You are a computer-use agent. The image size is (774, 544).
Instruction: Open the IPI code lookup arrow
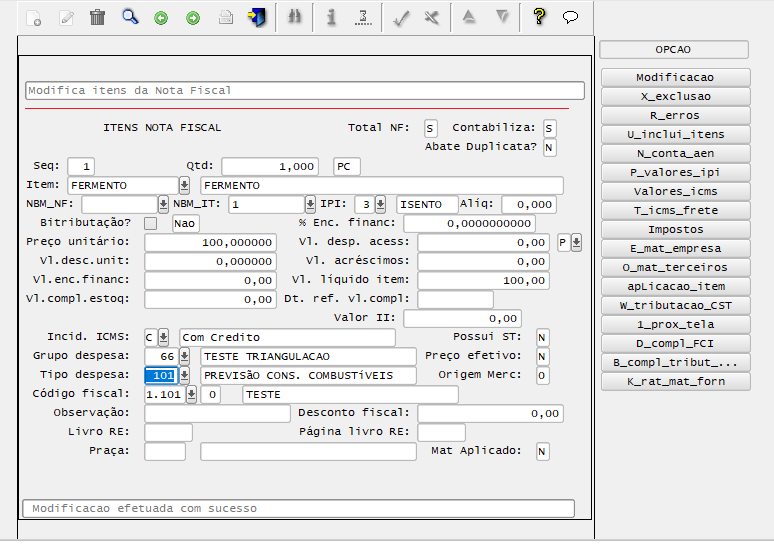(x=380, y=204)
